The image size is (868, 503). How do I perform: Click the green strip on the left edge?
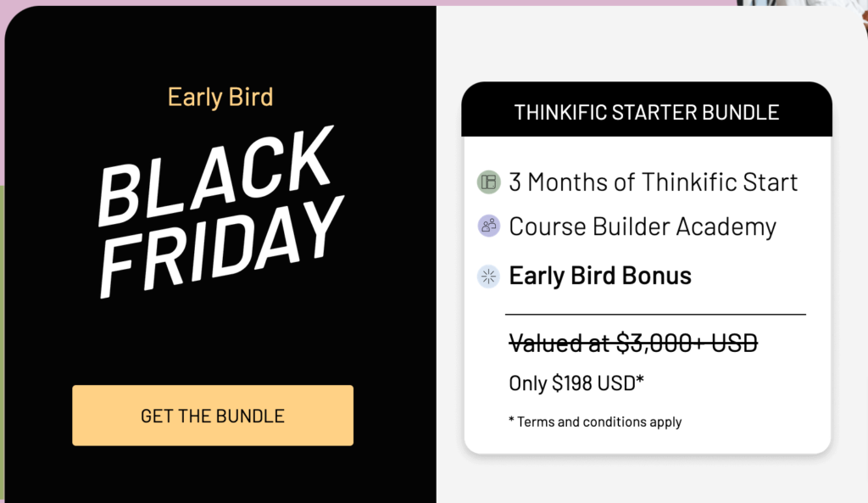click(x=2, y=344)
